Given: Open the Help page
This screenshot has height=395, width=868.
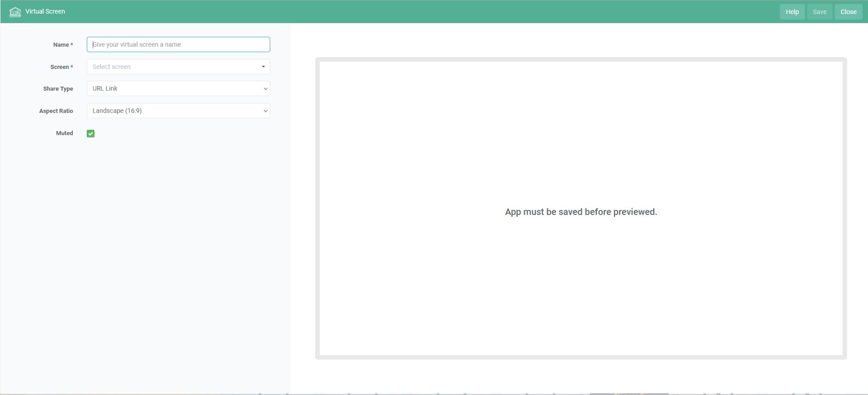Looking at the screenshot, I should pyautogui.click(x=792, y=12).
